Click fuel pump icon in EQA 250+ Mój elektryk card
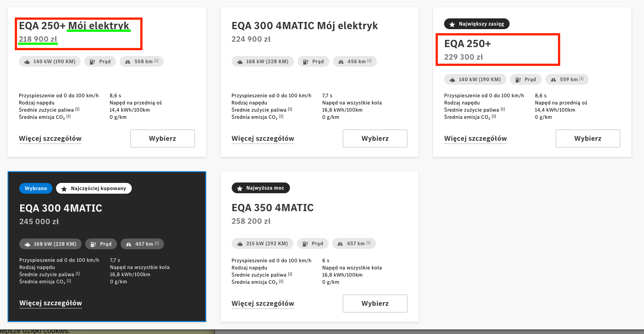Screen dimensions: 644x334 93,61
